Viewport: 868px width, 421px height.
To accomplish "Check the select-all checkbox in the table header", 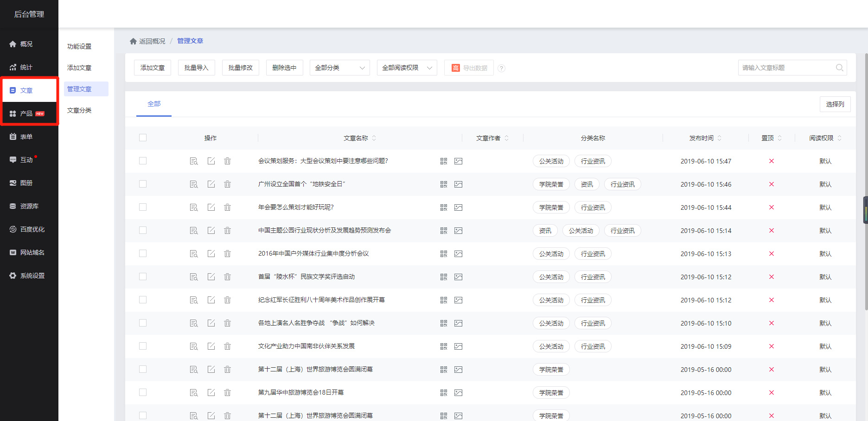I will coord(143,138).
